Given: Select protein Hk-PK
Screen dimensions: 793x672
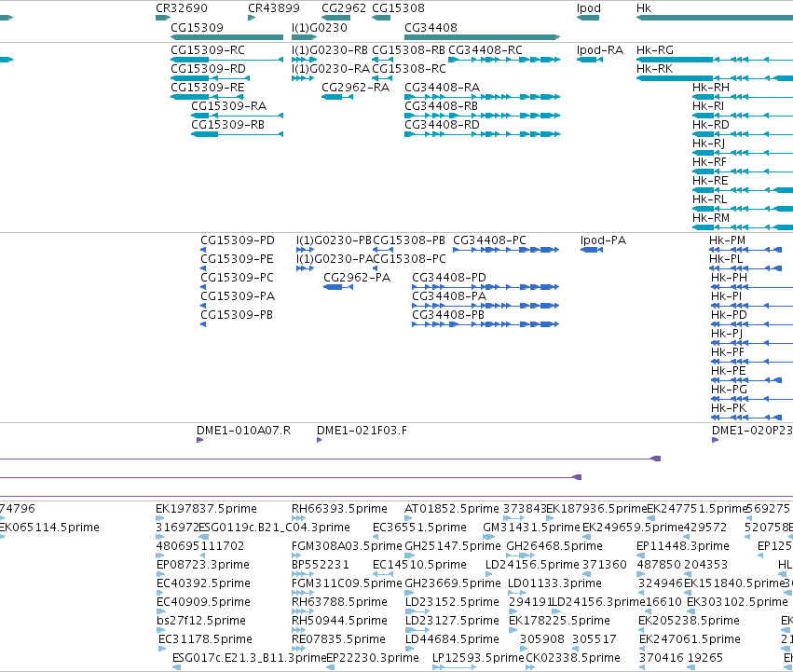Looking at the screenshot, I should click(x=746, y=418).
